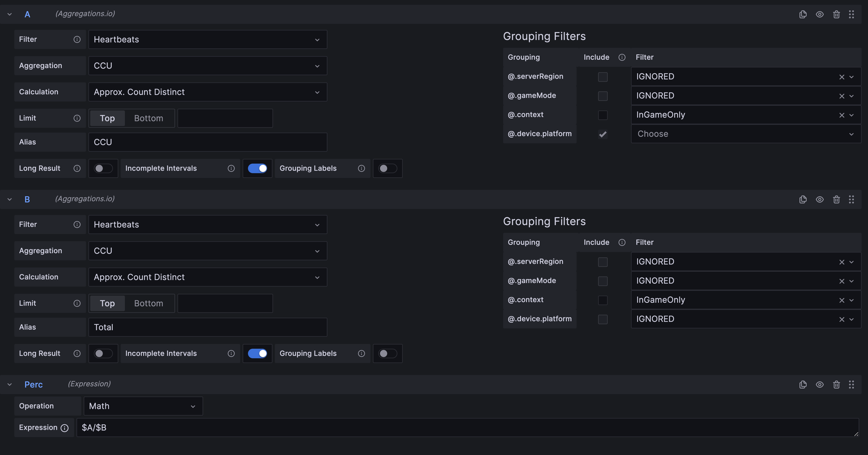Click info icon next to Expression label
Image resolution: width=868 pixels, height=455 pixels.
point(64,428)
